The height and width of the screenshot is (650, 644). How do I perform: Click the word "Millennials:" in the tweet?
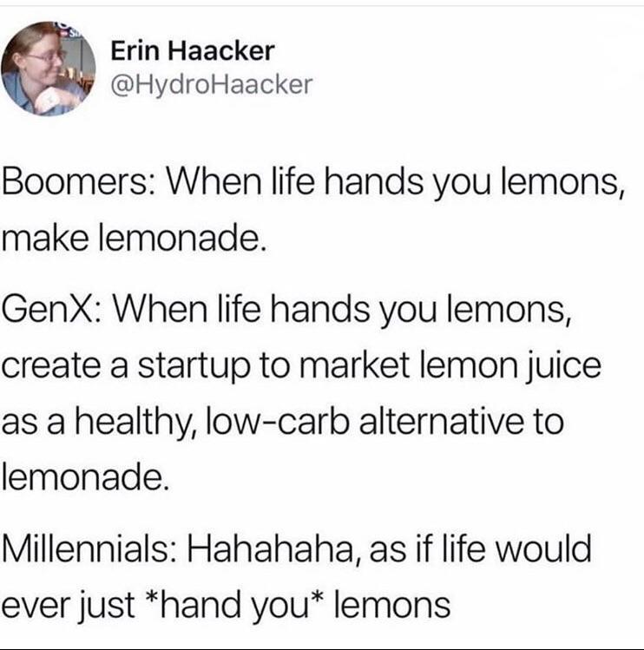click(89, 548)
